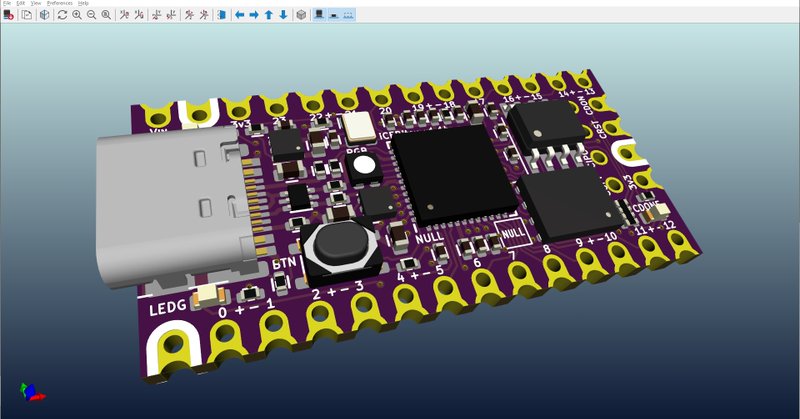This screenshot has width=800, height=419.
Task: Rotate Y counterclockwise
Action: point(171,15)
